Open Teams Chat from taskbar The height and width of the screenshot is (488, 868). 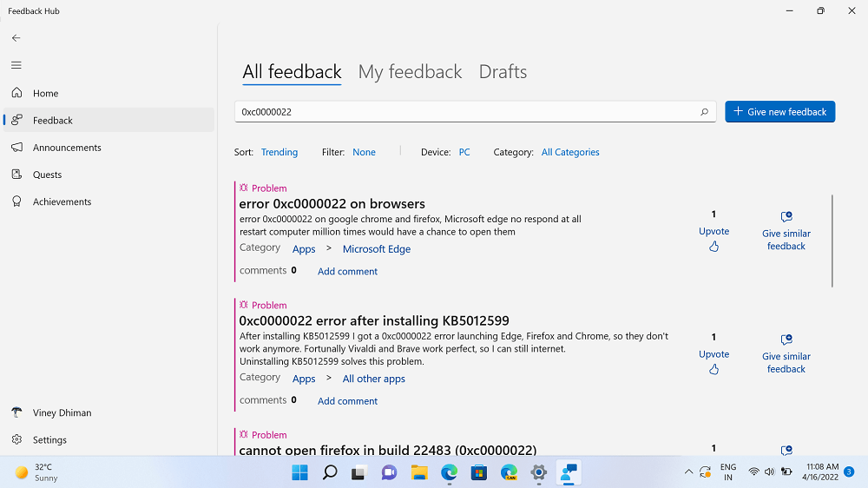click(x=389, y=472)
